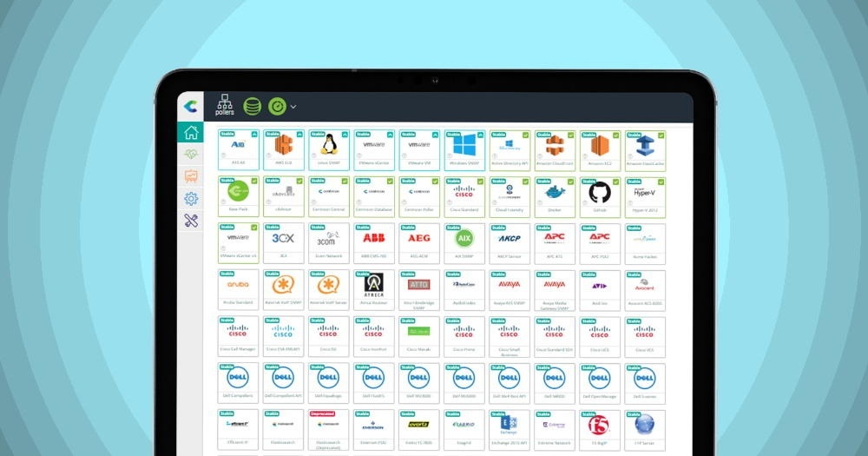This screenshot has height=456, width=868.
Task: Select the AEG plugin pack
Action: [x=419, y=243]
